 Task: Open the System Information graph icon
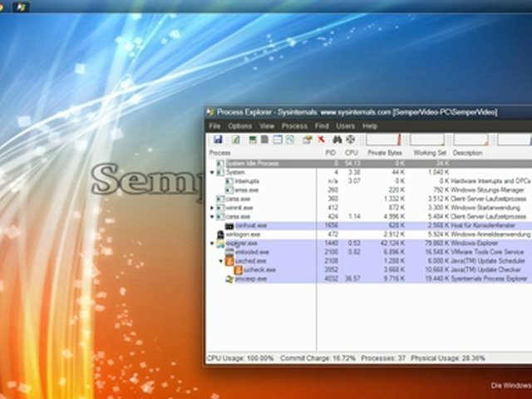[253, 140]
